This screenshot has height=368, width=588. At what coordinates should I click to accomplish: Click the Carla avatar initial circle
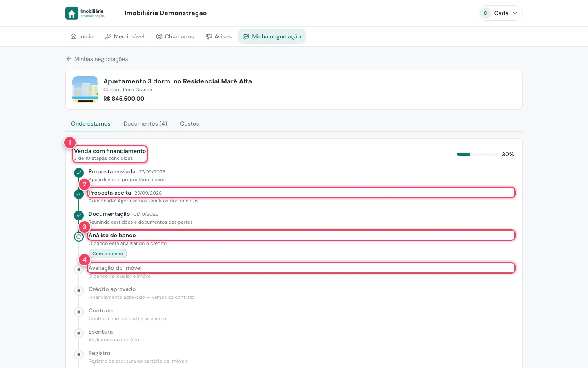(485, 13)
